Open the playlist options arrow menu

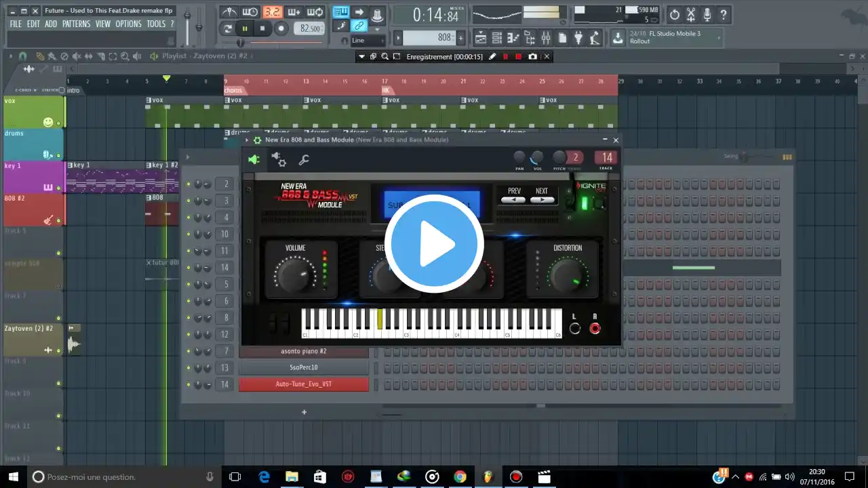tap(12, 56)
